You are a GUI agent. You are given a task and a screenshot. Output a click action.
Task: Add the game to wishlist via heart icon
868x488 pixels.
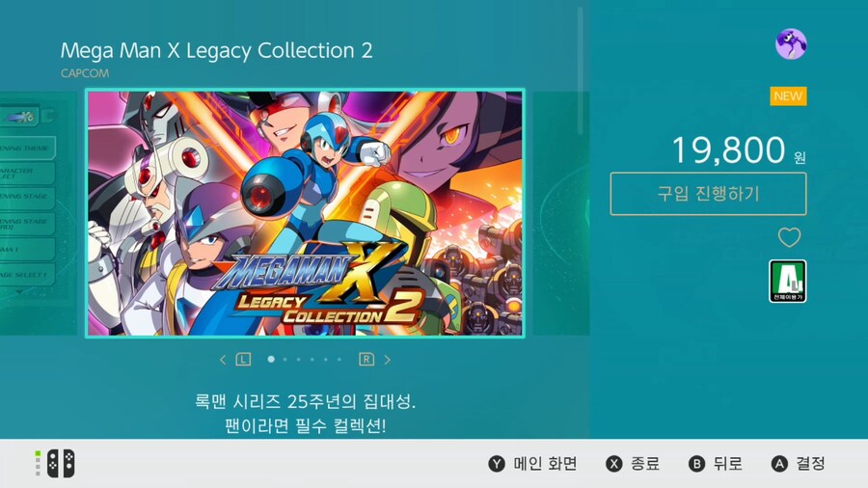789,237
